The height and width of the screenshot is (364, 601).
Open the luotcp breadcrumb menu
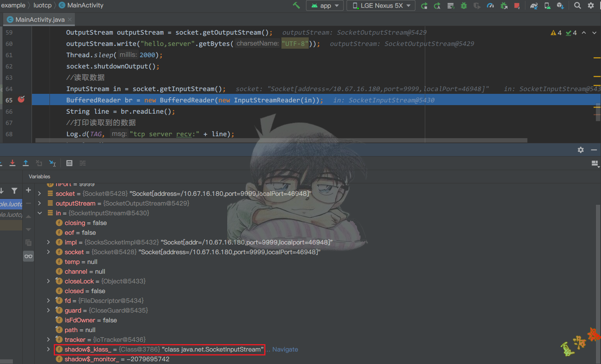(42, 5)
